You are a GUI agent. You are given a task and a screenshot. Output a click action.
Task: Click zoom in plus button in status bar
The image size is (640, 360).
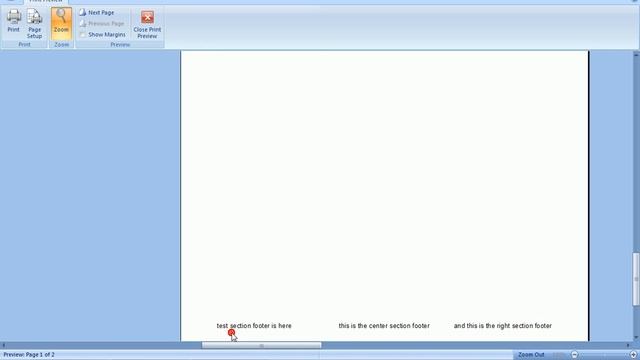coord(633,355)
